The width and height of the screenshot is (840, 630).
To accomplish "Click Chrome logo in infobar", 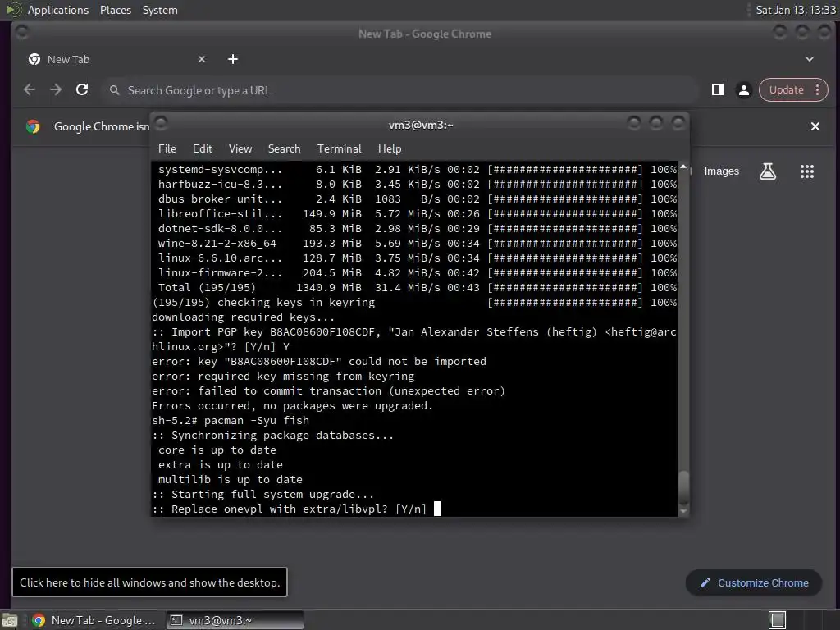I will [33, 126].
